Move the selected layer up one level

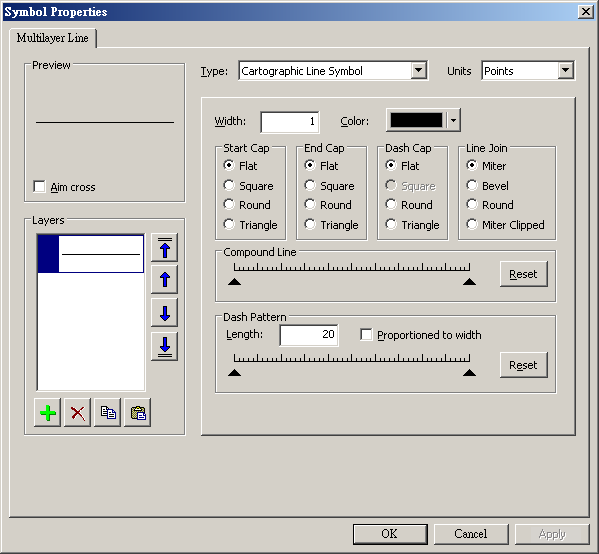coord(165,280)
